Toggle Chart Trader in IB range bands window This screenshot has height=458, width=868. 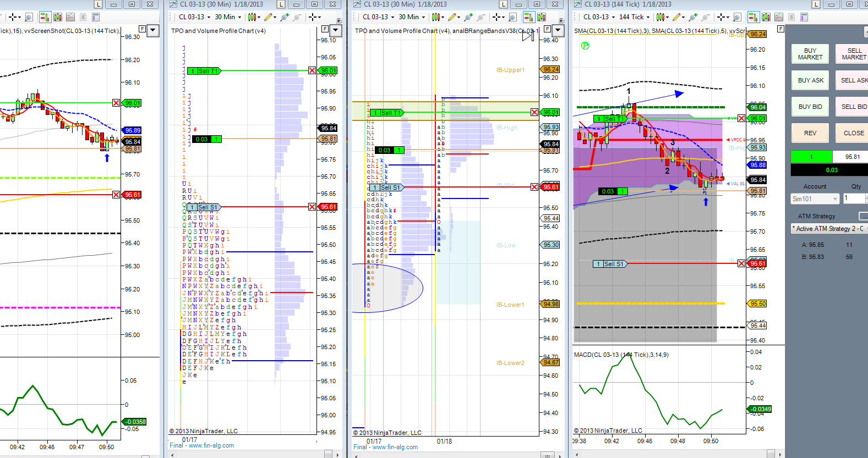tap(528, 17)
